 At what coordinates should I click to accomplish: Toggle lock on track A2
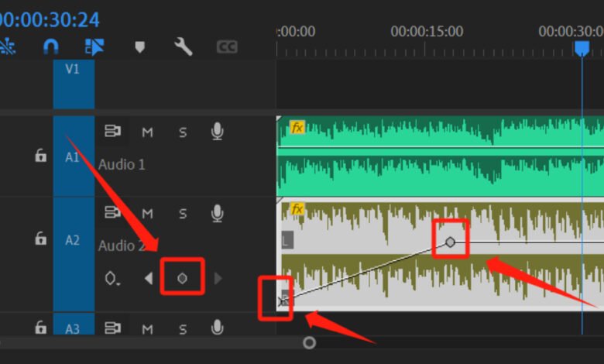[40, 239]
